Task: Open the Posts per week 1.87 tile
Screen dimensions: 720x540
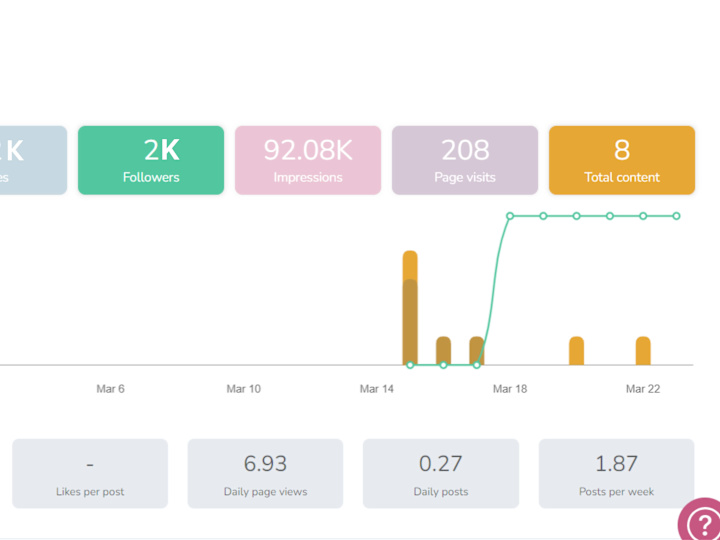Action: [x=616, y=473]
